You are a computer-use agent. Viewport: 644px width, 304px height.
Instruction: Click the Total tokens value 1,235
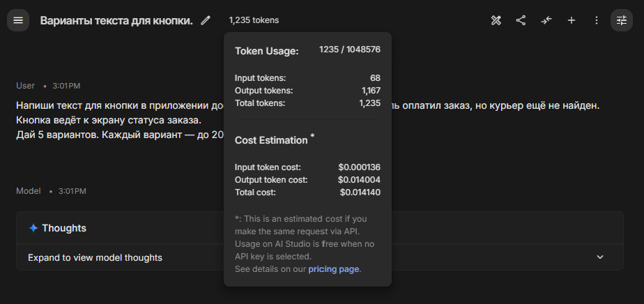(x=370, y=103)
